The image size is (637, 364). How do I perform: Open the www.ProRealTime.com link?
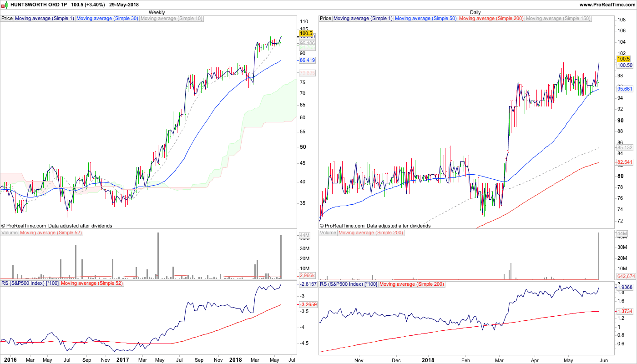(x=607, y=5)
